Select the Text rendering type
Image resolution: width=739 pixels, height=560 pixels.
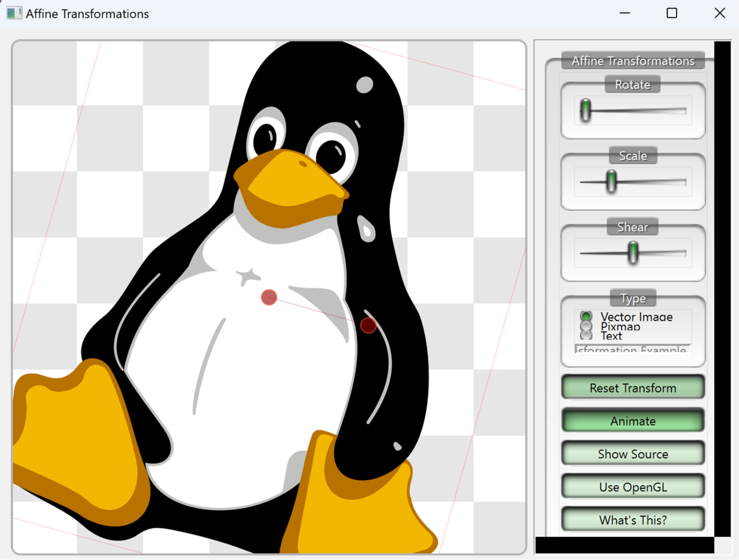coord(586,335)
